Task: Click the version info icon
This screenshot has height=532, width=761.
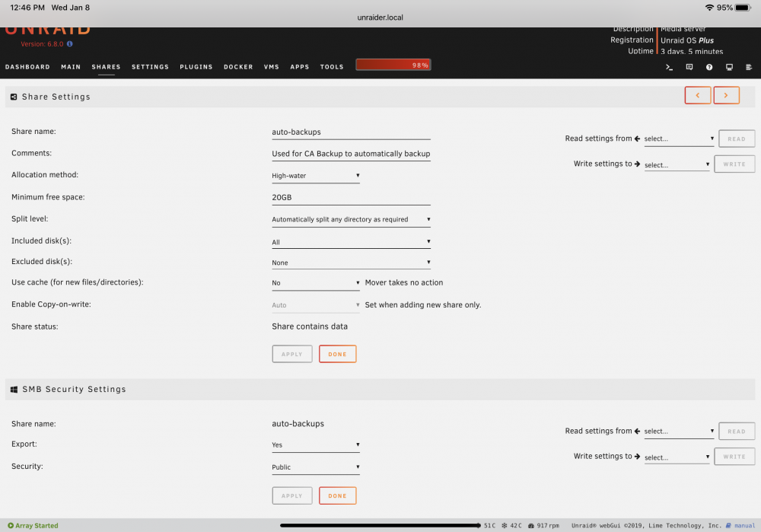Action: click(x=69, y=43)
